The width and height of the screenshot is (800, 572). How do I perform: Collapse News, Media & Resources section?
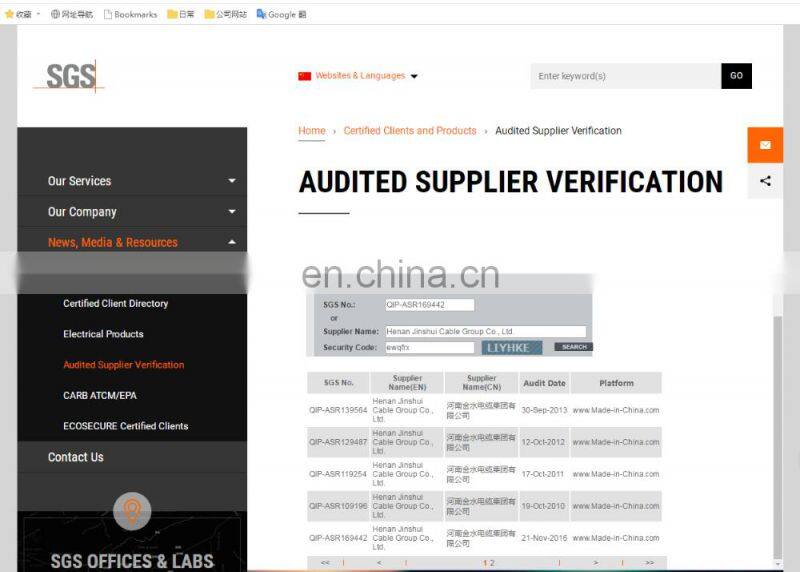point(231,242)
